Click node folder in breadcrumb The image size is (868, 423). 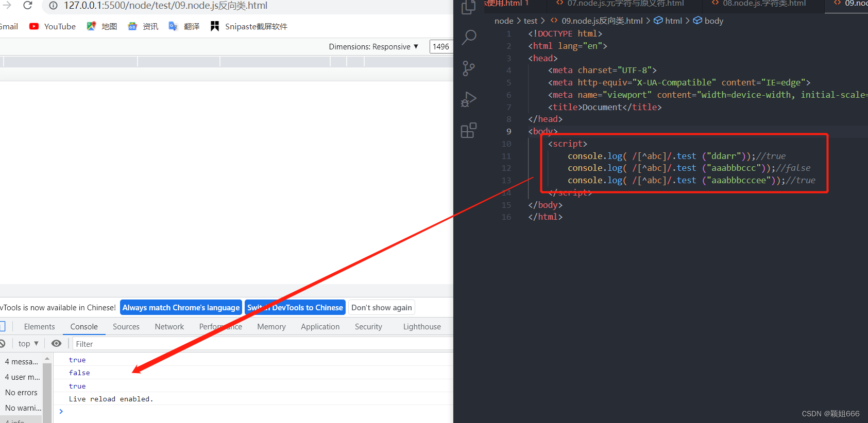(504, 21)
